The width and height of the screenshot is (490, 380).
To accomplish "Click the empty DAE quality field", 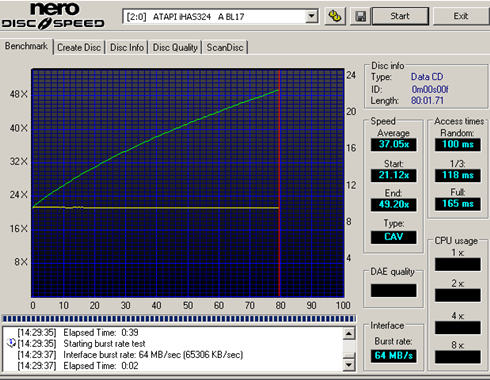I will 394,290.
